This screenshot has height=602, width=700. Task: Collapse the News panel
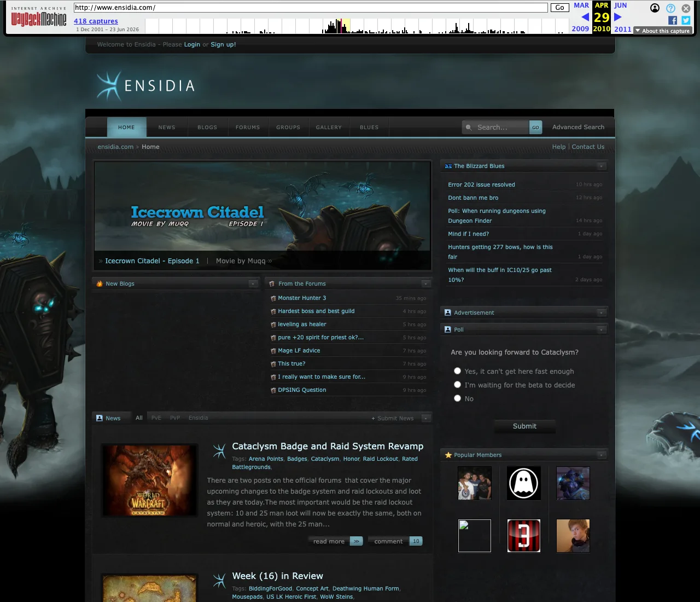[x=426, y=418]
